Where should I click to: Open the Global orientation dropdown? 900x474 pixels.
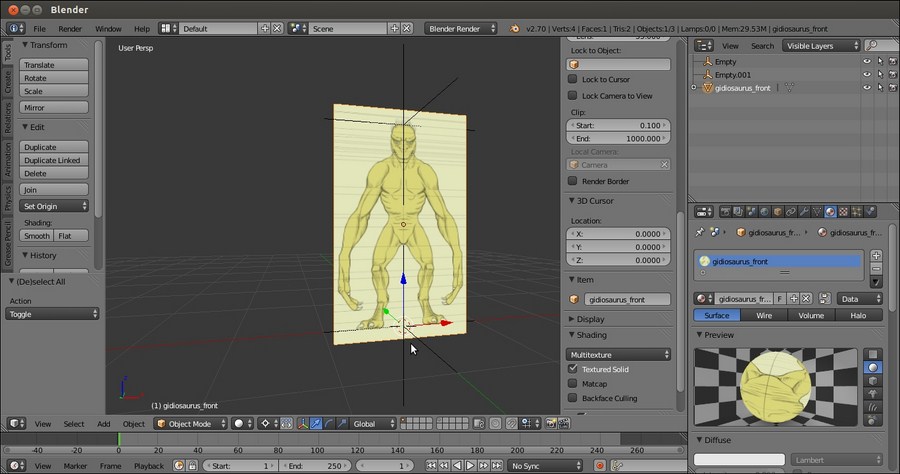point(373,424)
